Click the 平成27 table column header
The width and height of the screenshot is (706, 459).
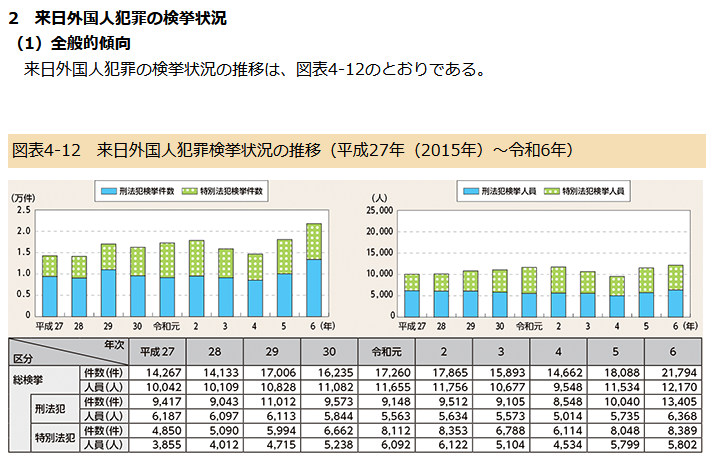[157, 352]
